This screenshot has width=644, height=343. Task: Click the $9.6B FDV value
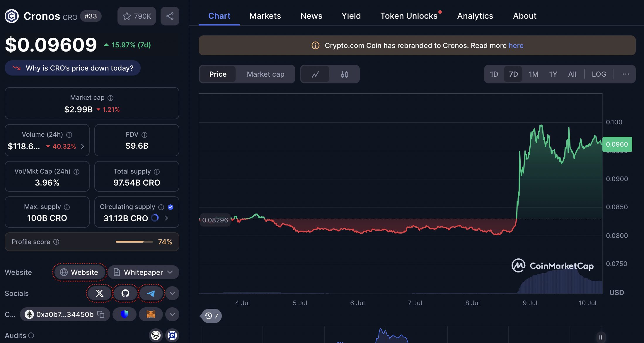click(x=137, y=146)
